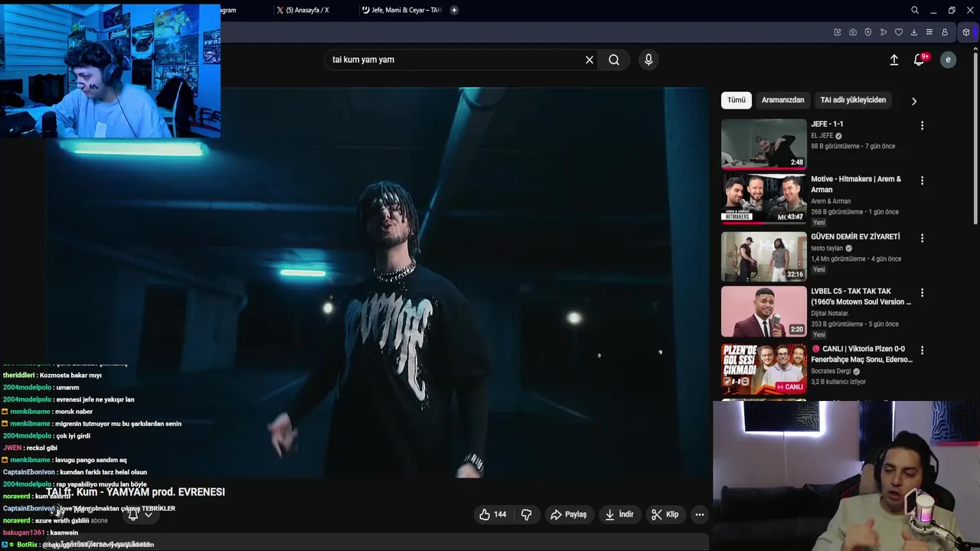This screenshot has height=551, width=980.
Task: Select the TAI adlı yükleyiciden chip
Action: click(x=853, y=100)
